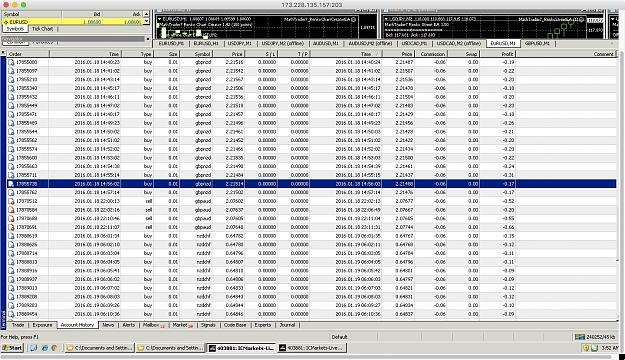The height and width of the screenshot is (360, 625).
Task: Click order icon in 06:01:34 nzdchf row
Action: (11, 236)
